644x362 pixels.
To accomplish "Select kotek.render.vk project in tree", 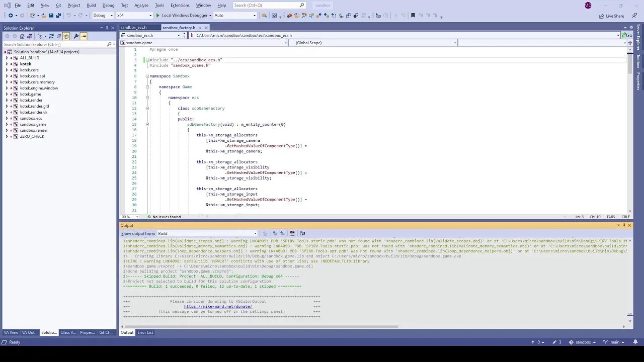I will [34, 112].
